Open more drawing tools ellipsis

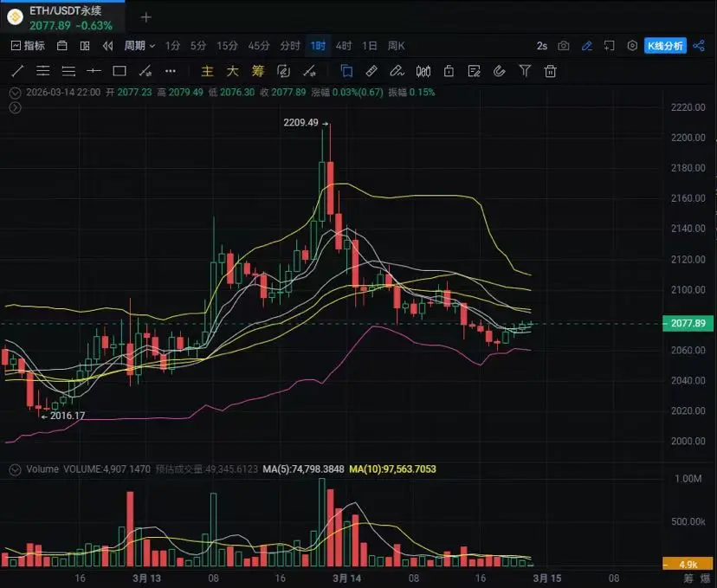[x=171, y=71]
